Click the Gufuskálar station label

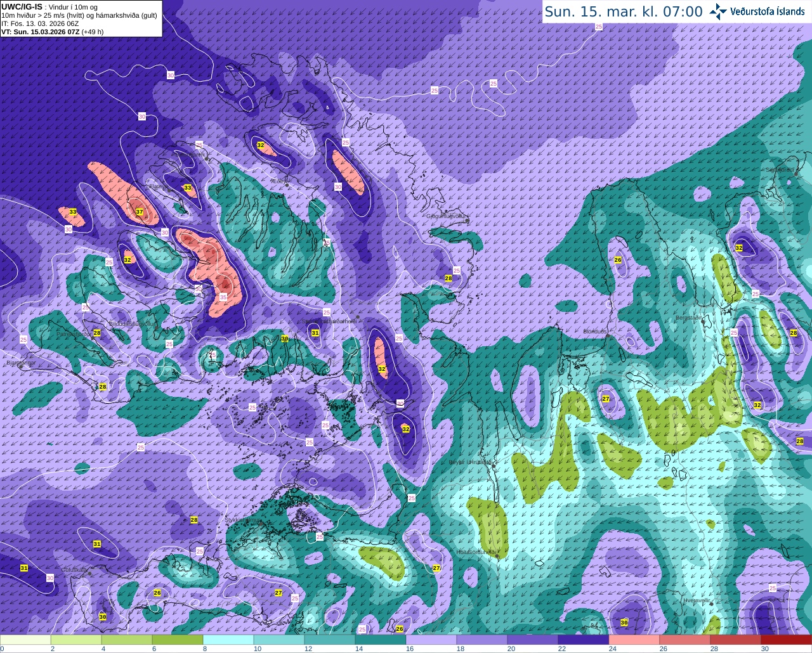pyautogui.click(x=74, y=570)
